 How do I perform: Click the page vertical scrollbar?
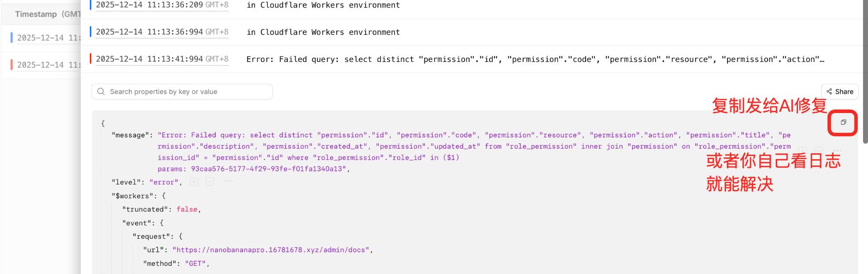point(865,72)
